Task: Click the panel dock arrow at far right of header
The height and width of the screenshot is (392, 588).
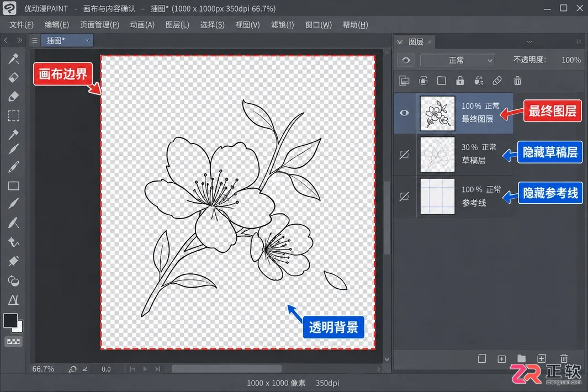Action: click(x=579, y=42)
